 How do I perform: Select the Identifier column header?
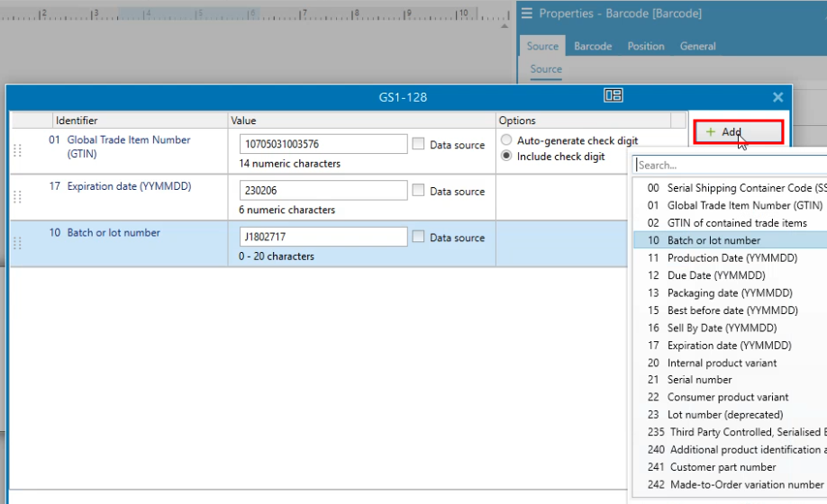point(77,121)
